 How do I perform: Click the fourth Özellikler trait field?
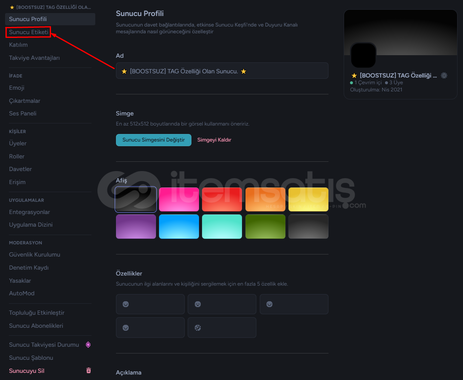pos(150,328)
